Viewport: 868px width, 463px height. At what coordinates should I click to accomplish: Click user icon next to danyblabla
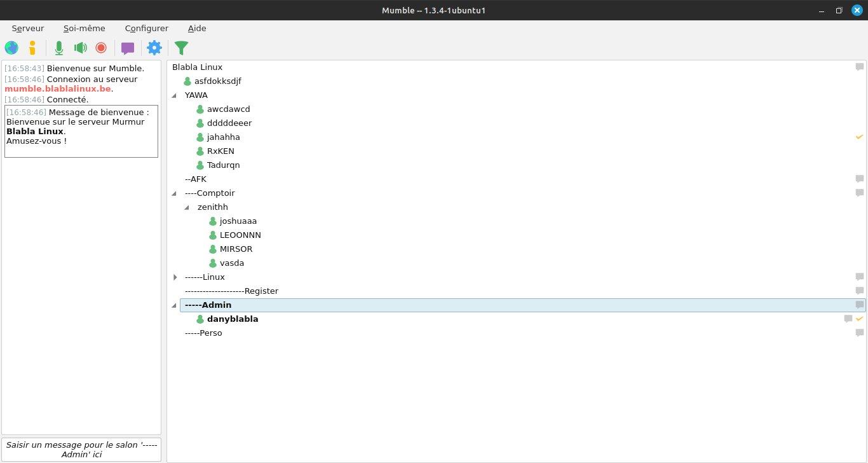[x=200, y=319]
